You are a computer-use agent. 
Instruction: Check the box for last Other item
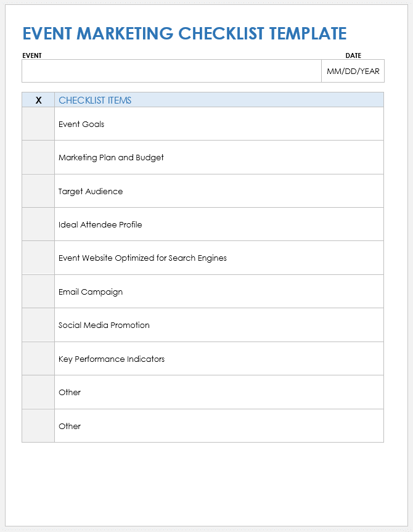38,426
